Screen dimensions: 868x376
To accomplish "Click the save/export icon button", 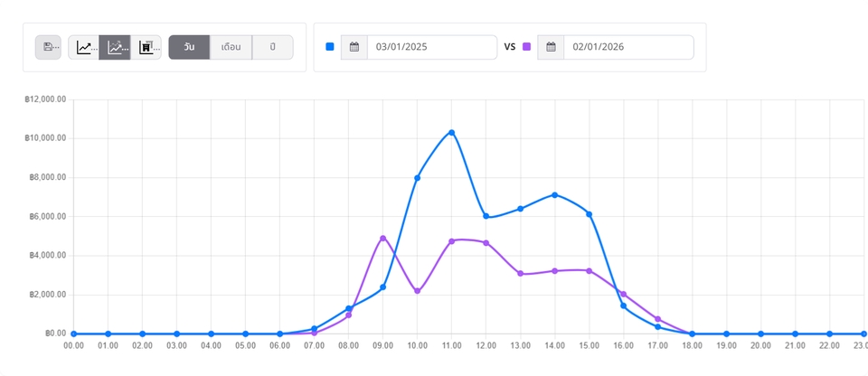I will tap(48, 47).
